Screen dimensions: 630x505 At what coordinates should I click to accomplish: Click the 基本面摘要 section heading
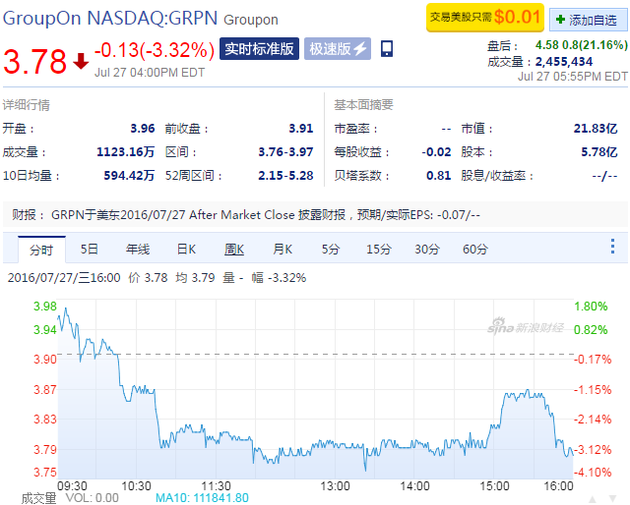coord(364,105)
